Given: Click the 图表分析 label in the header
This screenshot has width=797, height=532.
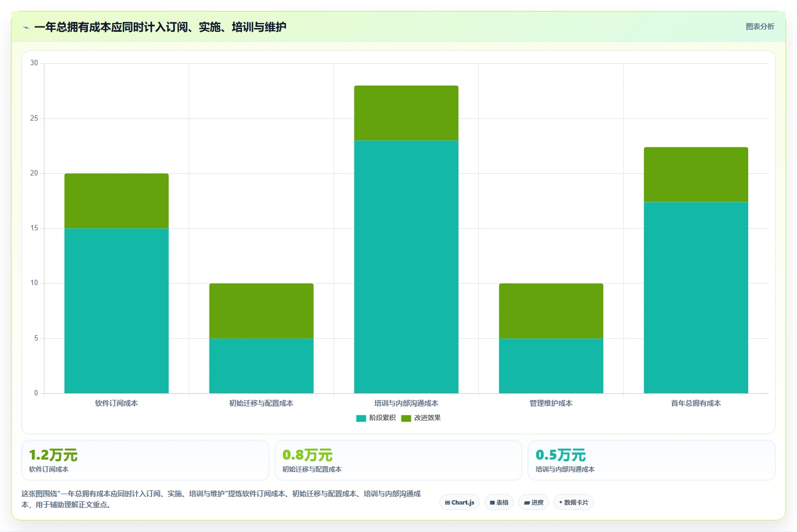Looking at the screenshot, I should [760, 26].
